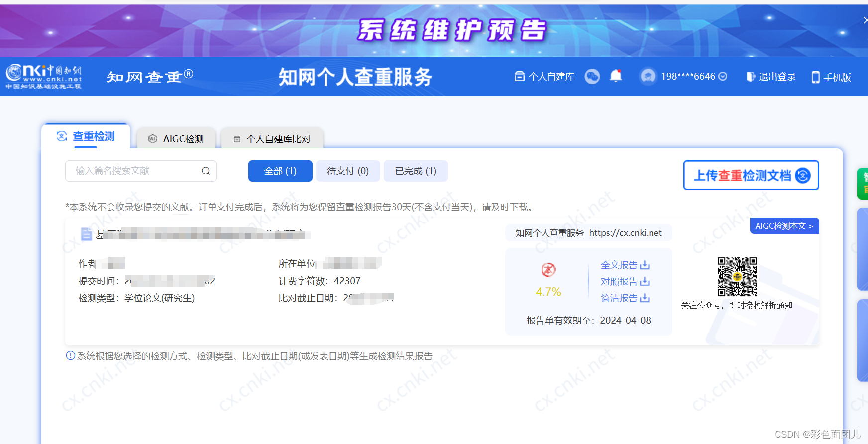Click 报告单有效期至: 2024-04-08 text
This screenshot has width=868, height=444.
(x=589, y=320)
